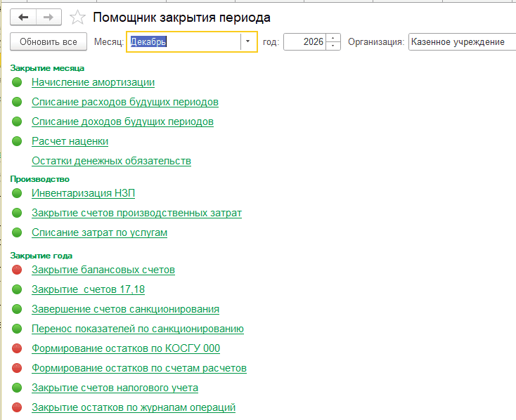Open Остатки денежных обязательств link
The image size is (516, 420).
(111, 161)
